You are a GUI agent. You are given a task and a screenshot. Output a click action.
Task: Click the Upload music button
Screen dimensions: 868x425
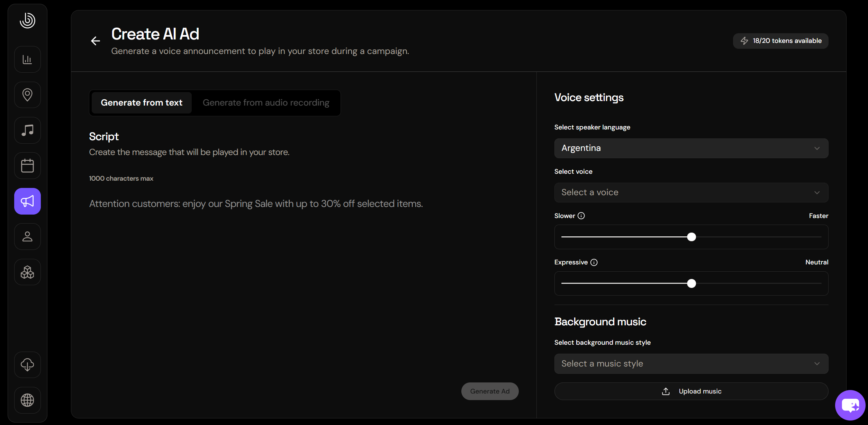pos(691,391)
